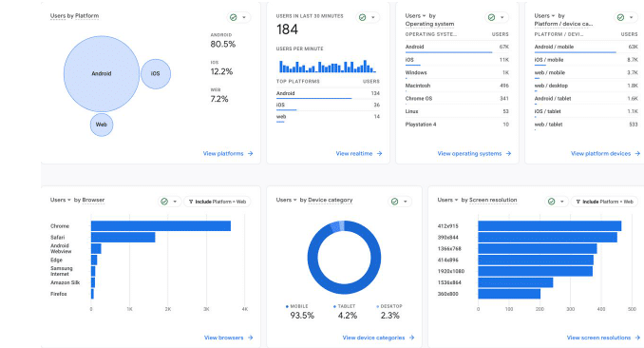Click the users per minute bar chart
Viewport: 644px width, 348px height.
point(327,67)
